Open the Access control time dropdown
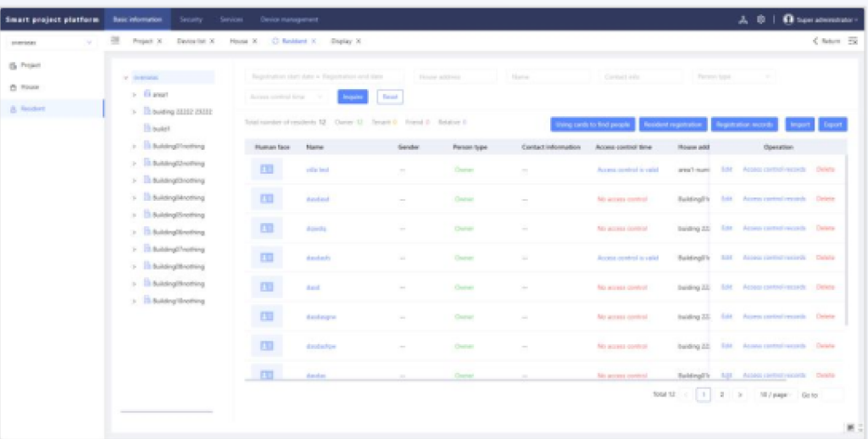Image resolution: width=868 pixels, height=439 pixels. click(x=288, y=97)
